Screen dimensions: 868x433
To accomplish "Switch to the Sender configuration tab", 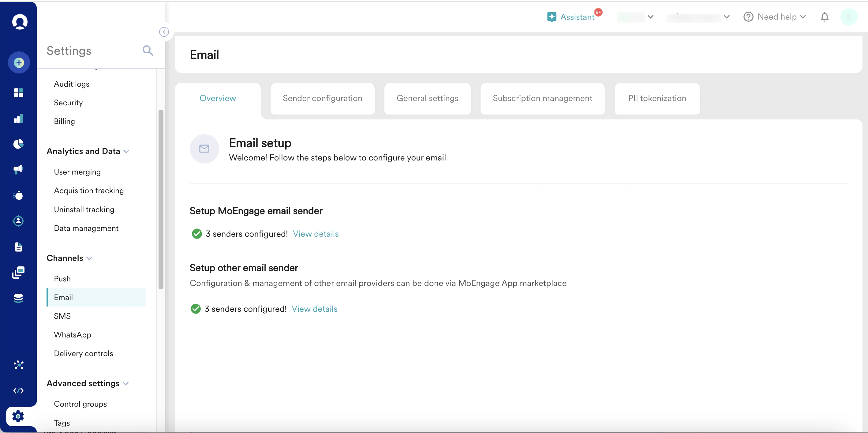I will 322,98.
